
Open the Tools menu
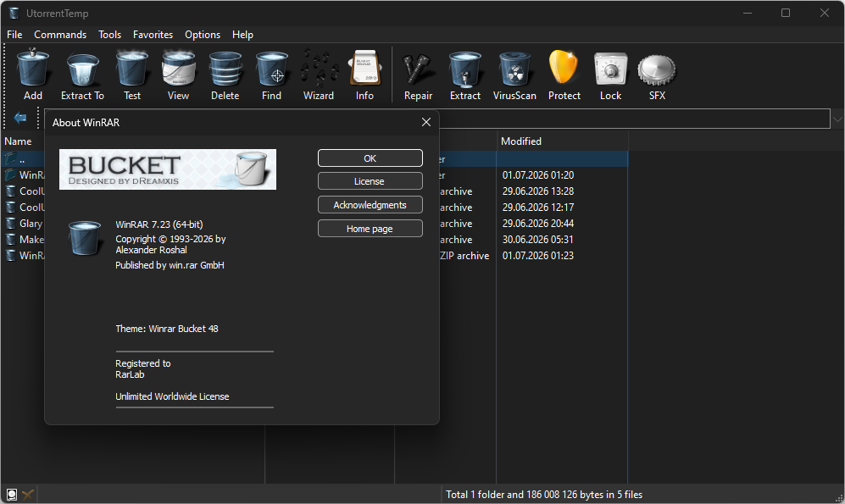110,35
